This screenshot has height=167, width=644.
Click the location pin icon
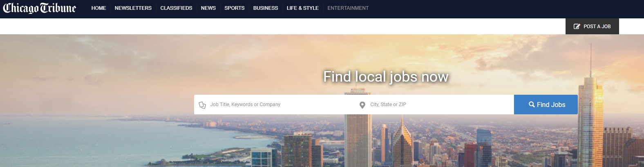click(362, 105)
